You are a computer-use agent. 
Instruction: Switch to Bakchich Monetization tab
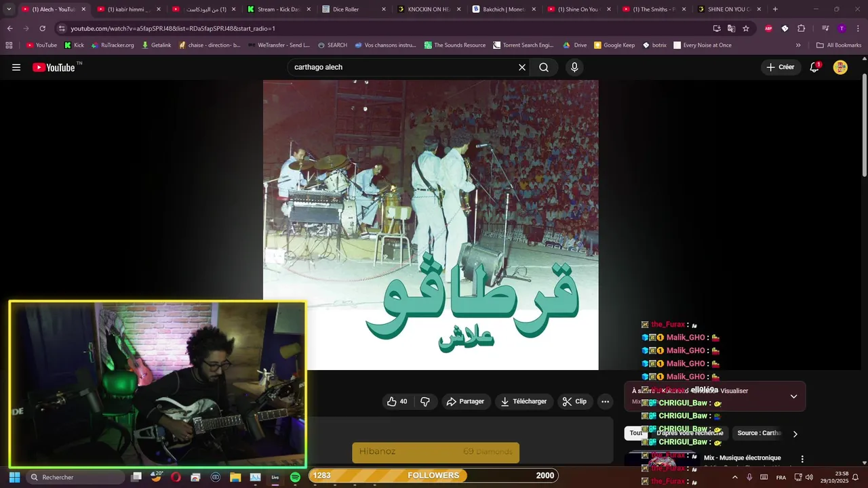coord(505,9)
